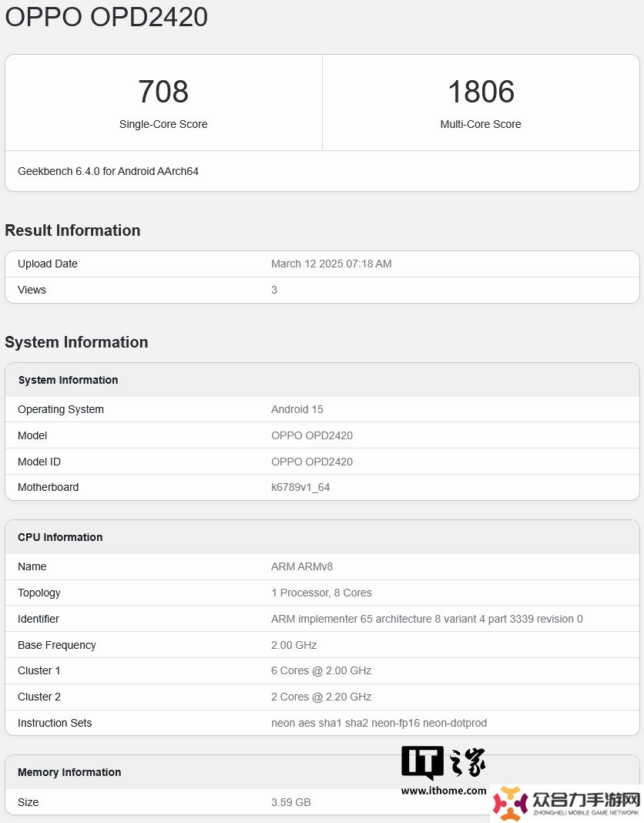Click the OPPO OPD2420 value in Model ID row

tap(312, 462)
